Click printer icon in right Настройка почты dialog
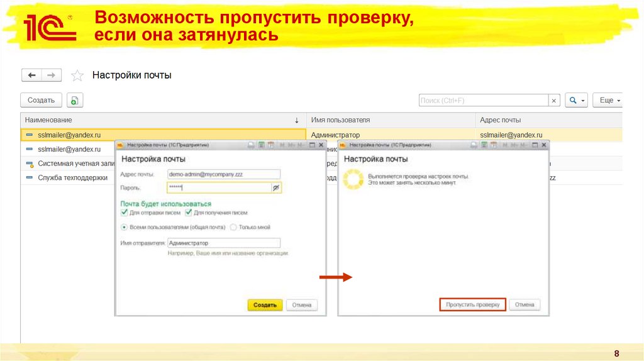This screenshot has height=361, width=644. 474,145
